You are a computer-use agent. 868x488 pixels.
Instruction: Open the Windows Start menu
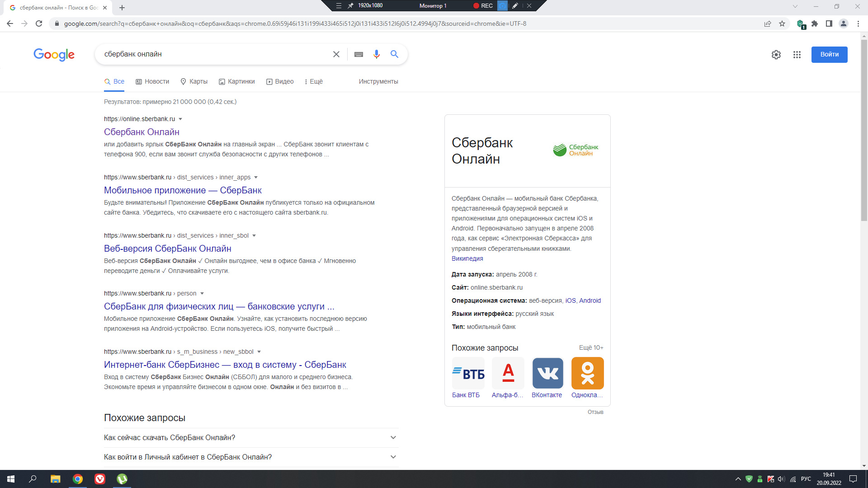click(x=11, y=479)
